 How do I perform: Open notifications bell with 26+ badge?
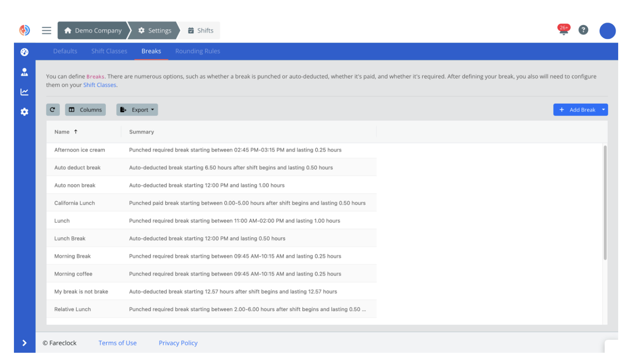click(564, 30)
